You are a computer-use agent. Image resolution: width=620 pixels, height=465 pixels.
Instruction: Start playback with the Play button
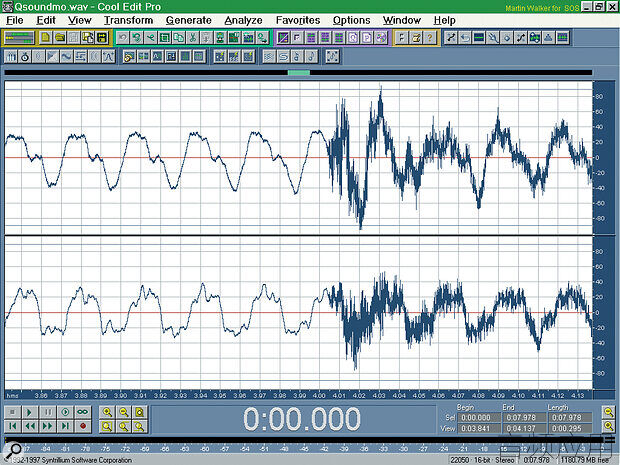(x=30, y=412)
